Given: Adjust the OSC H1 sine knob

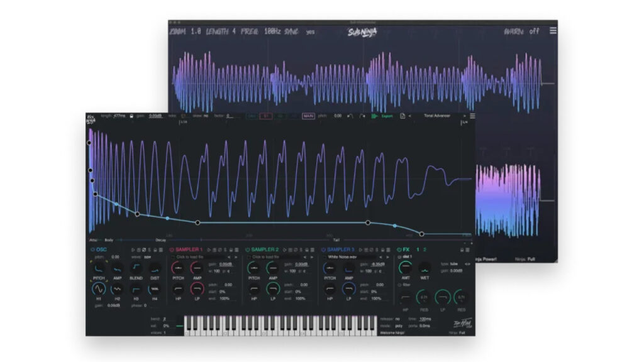Looking at the screenshot, I should pos(97,288).
